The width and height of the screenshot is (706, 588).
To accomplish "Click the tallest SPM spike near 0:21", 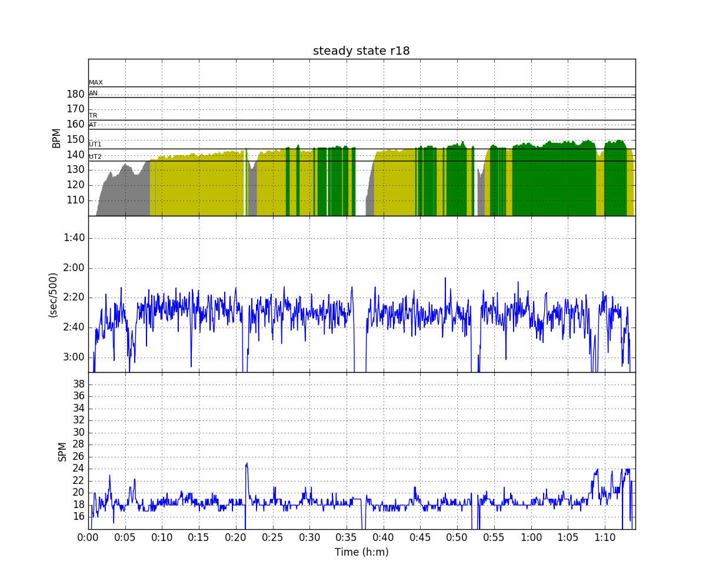I will click(247, 465).
